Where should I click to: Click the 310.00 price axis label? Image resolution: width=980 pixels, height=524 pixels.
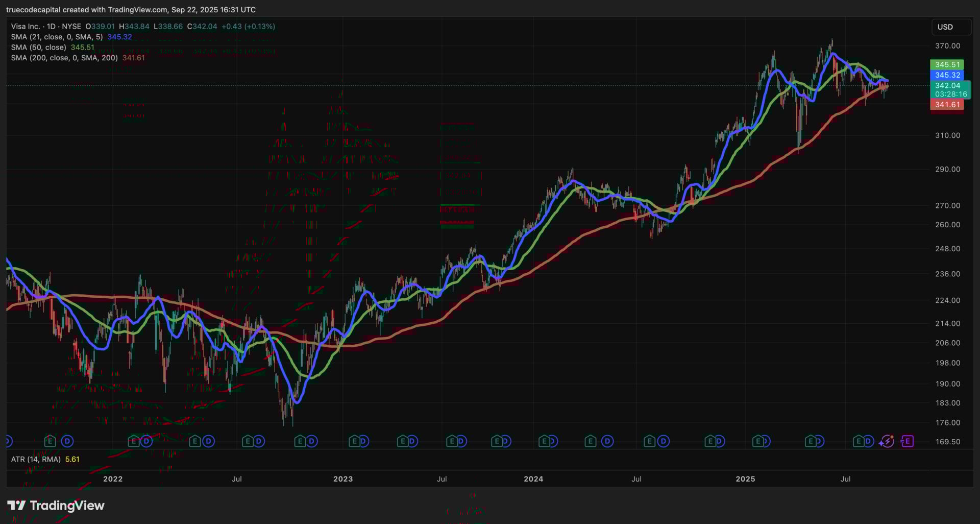click(x=948, y=135)
